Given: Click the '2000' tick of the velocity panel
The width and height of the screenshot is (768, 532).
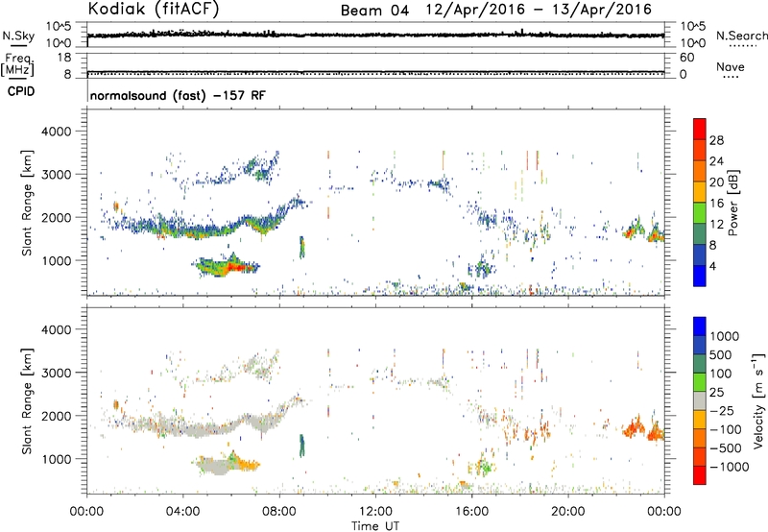Looking at the screenshot, I should 56,416.
